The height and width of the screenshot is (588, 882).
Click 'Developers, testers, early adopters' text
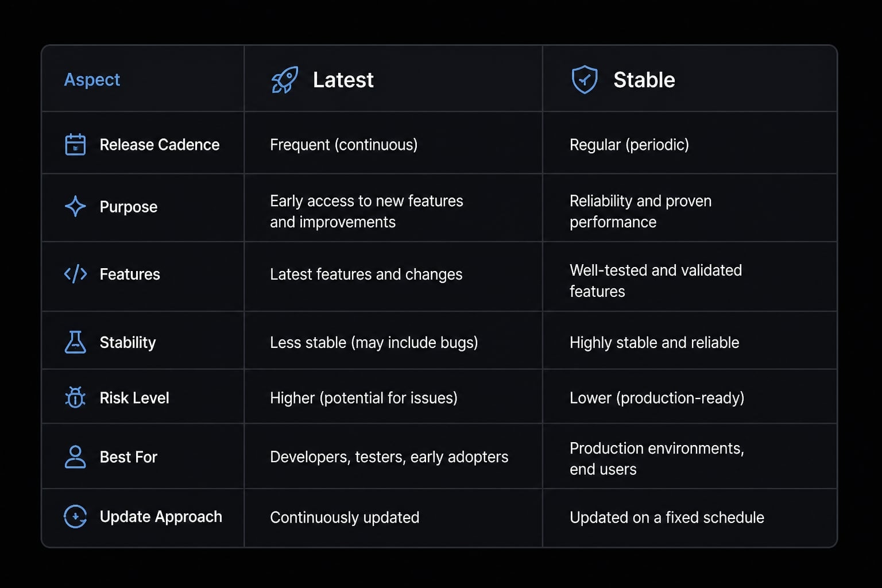389,457
